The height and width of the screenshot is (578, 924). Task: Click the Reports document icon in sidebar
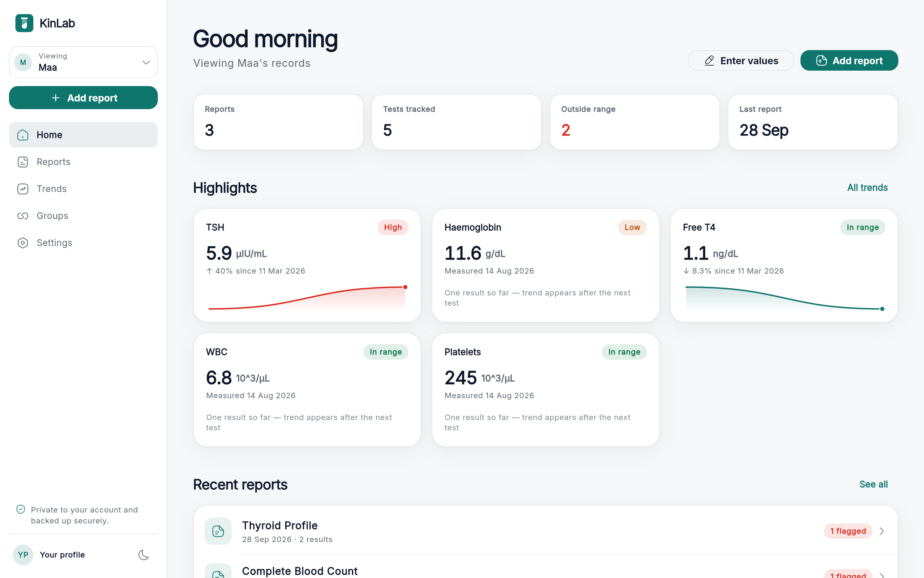[23, 162]
